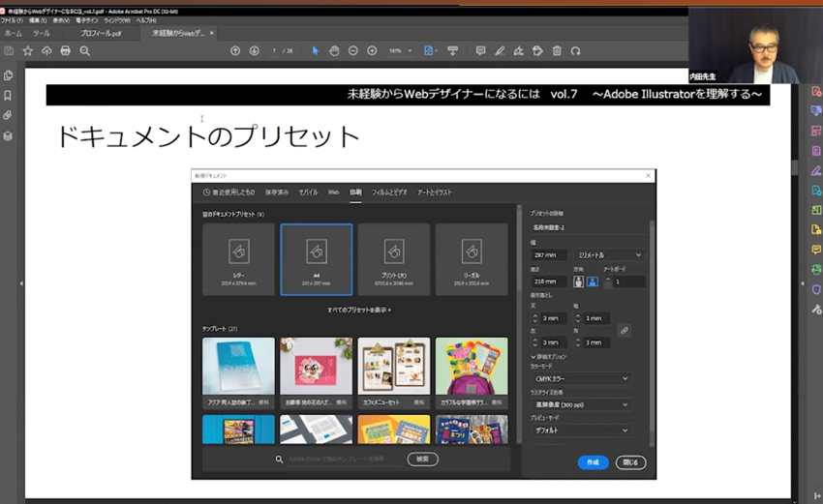The image size is (823, 504).
Task: Open attachments paperclip panel in left sidebar
Action: [x=8, y=115]
